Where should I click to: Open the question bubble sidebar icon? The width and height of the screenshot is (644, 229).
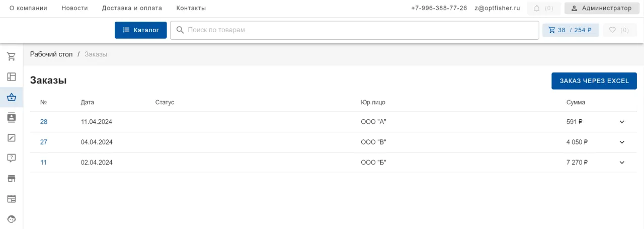pyautogui.click(x=11, y=158)
